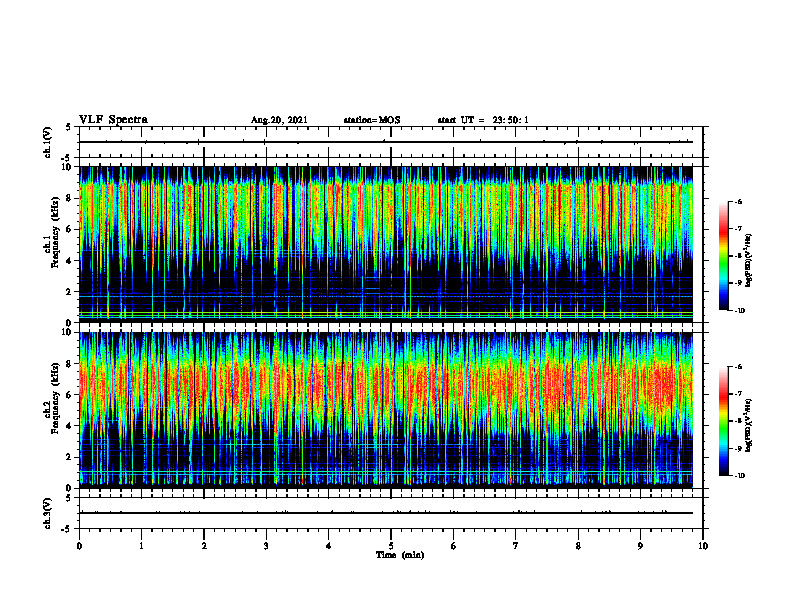
Task: Click the "10" frequency tick on ch.2 panel
Action: click(68, 332)
